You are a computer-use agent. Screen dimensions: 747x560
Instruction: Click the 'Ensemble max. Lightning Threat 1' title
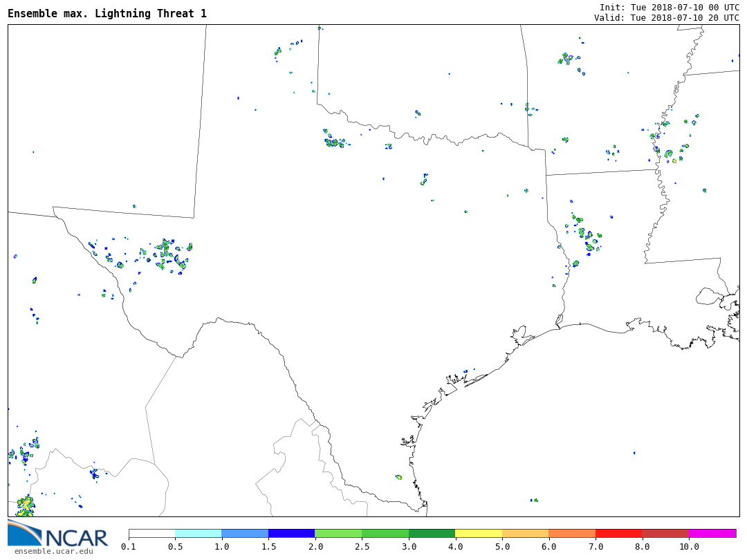[x=107, y=14]
